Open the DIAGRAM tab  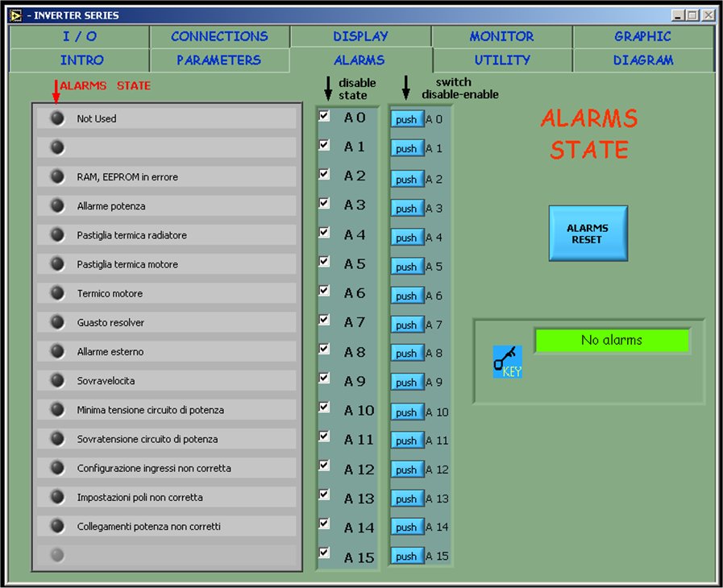pyautogui.click(x=642, y=60)
